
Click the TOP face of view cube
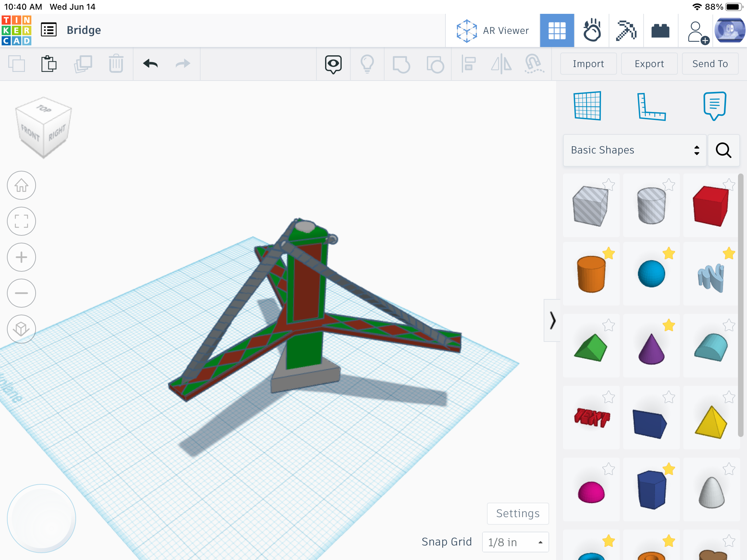[44, 109]
